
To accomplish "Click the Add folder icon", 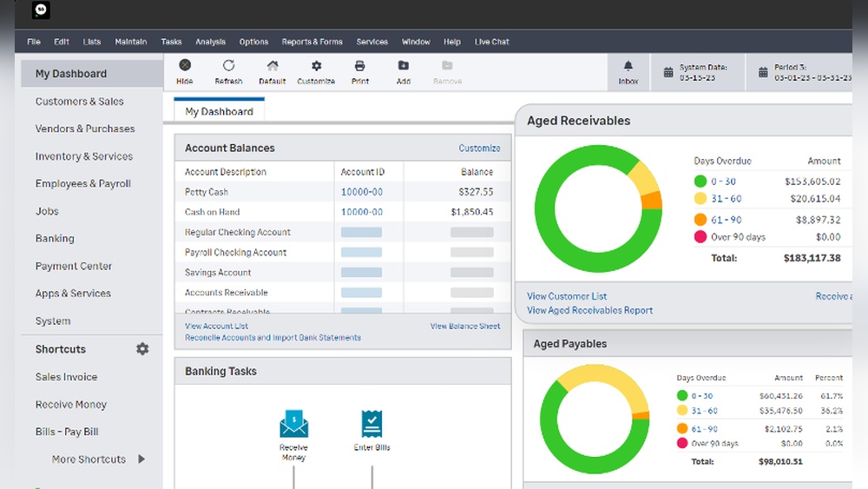I will [x=404, y=65].
